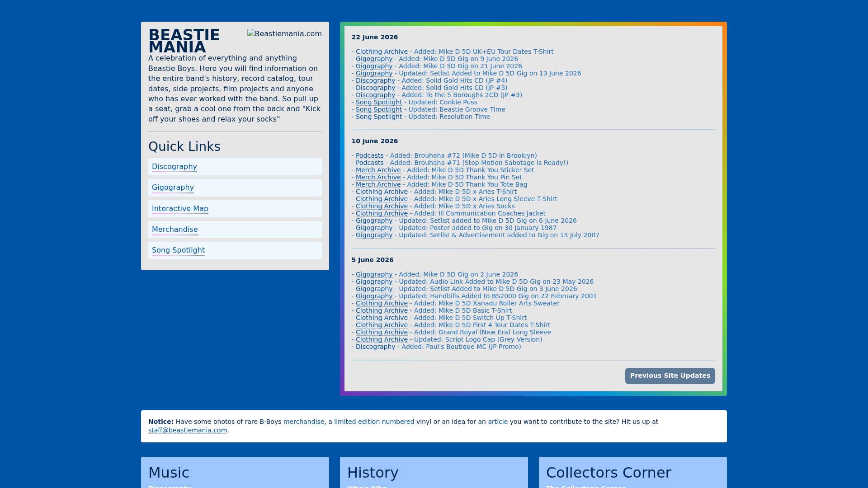Screen dimensions: 868x488
Task: Click the Music section heading
Action: 169,473
